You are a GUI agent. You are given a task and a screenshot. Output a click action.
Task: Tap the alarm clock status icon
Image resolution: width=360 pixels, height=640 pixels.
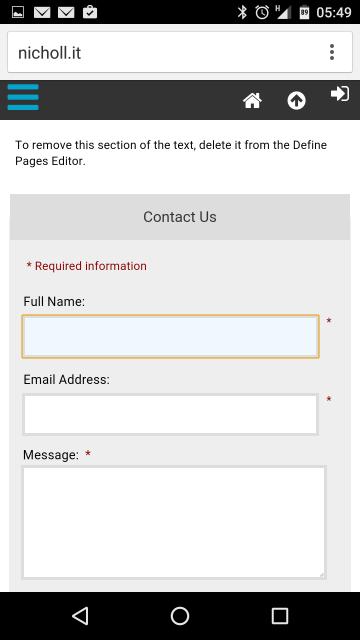262,12
